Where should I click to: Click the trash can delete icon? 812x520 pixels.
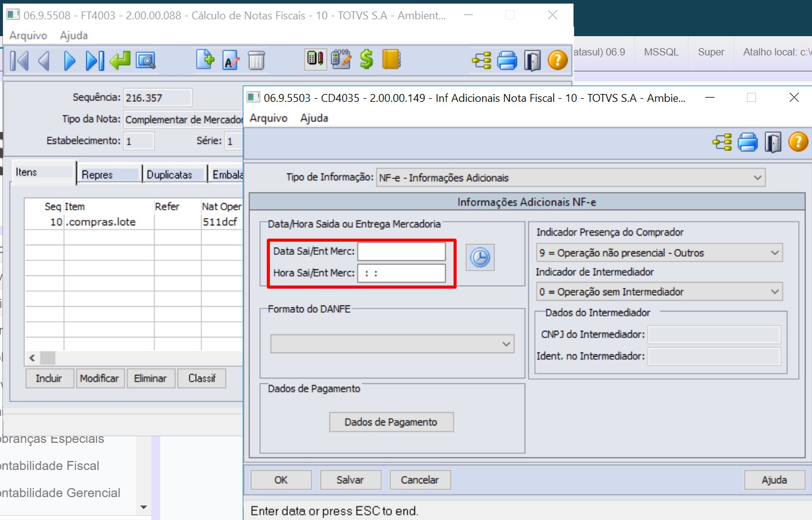pos(256,60)
